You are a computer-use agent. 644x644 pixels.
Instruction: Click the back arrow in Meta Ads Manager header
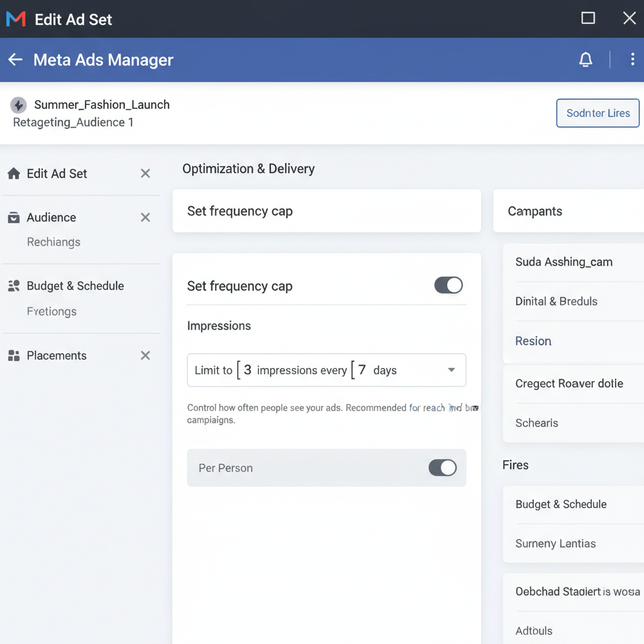tap(15, 60)
